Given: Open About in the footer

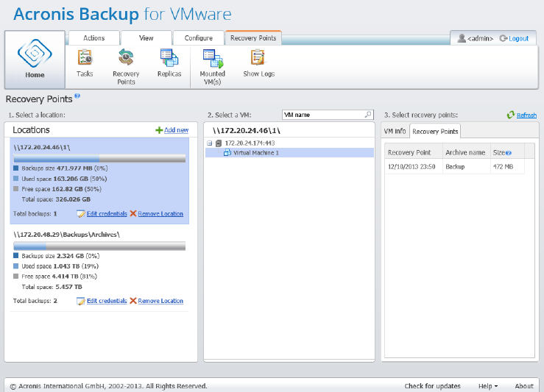Looking at the screenshot, I should pos(524,386).
